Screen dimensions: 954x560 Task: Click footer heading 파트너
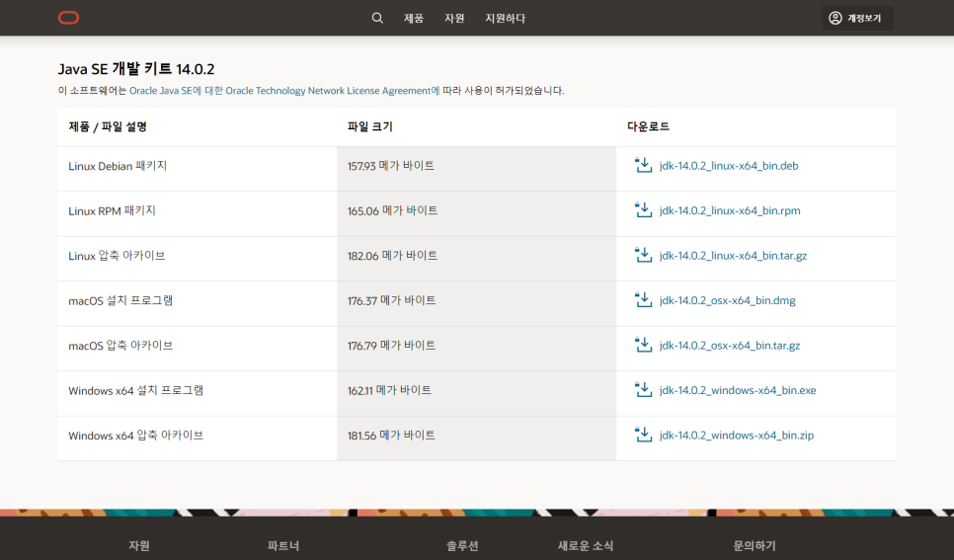[x=282, y=545]
